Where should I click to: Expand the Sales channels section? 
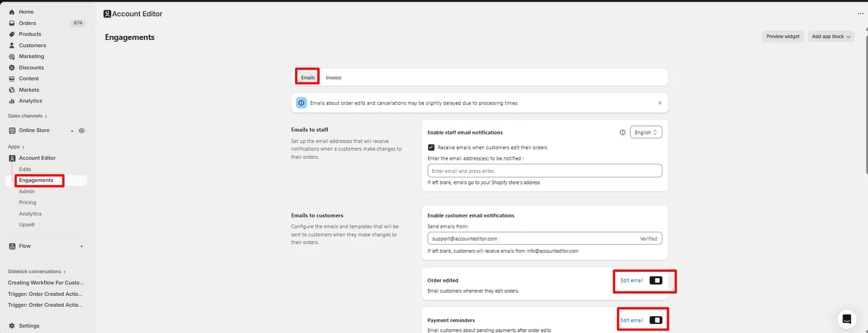(28, 116)
